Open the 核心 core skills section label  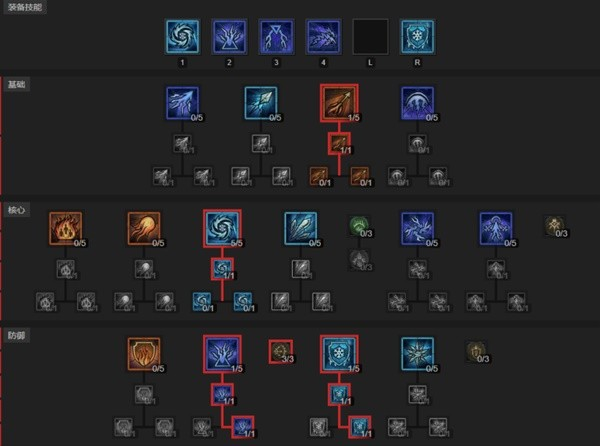16,210
